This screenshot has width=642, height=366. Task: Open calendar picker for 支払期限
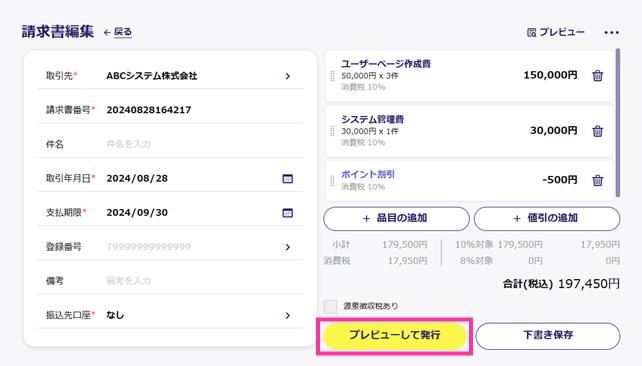(x=287, y=213)
